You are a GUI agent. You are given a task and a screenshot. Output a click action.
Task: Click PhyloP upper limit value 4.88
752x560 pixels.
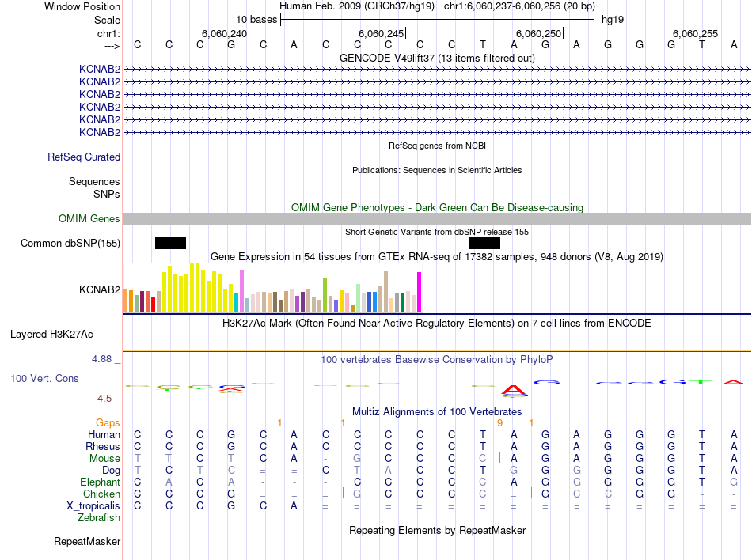pos(101,359)
